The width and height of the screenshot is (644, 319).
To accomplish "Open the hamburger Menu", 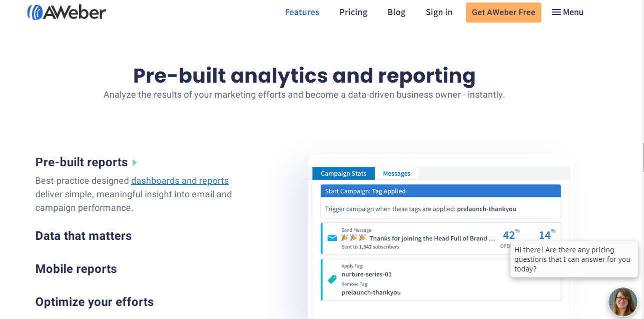I will tap(567, 12).
